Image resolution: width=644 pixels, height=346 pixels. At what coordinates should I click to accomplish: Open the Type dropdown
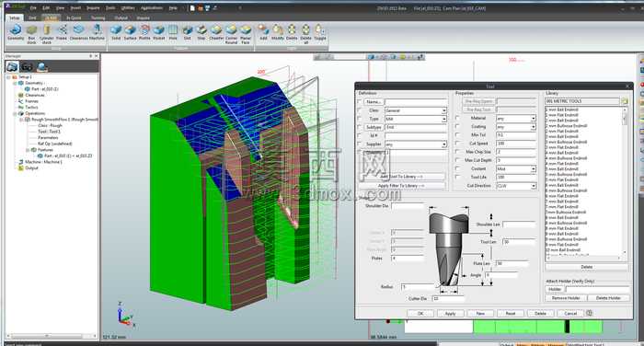coord(444,119)
